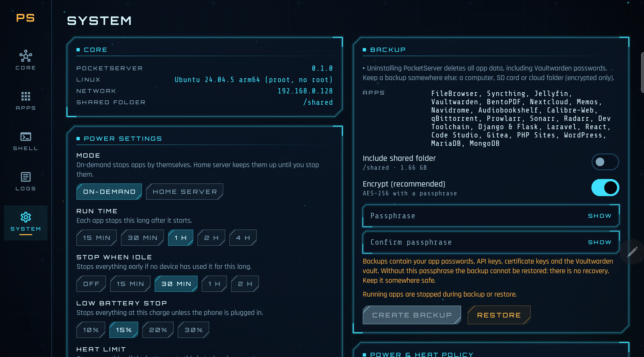The height and width of the screenshot is (357, 644).
Task: Set Low Battery Stop to 10%
Action: click(x=91, y=330)
